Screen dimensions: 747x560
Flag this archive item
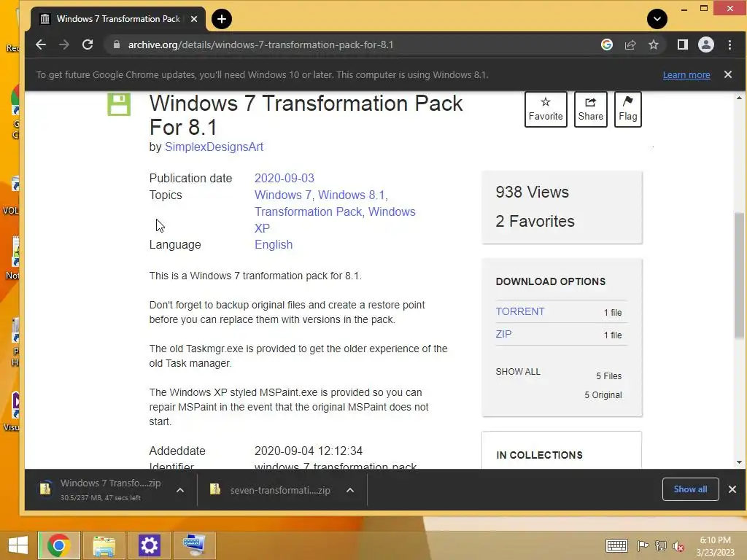coord(627,109)
